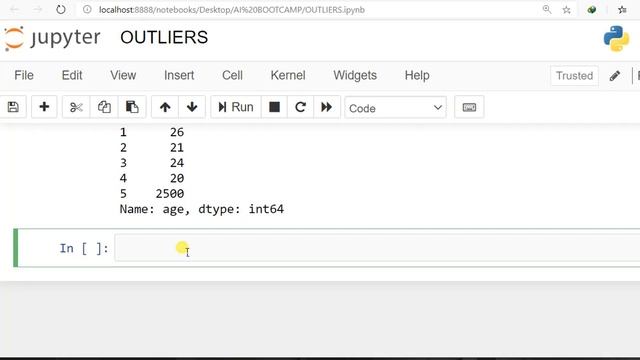The image size is (640, 360).
Task: Open the Widgets menu
Action: [355, 75]
